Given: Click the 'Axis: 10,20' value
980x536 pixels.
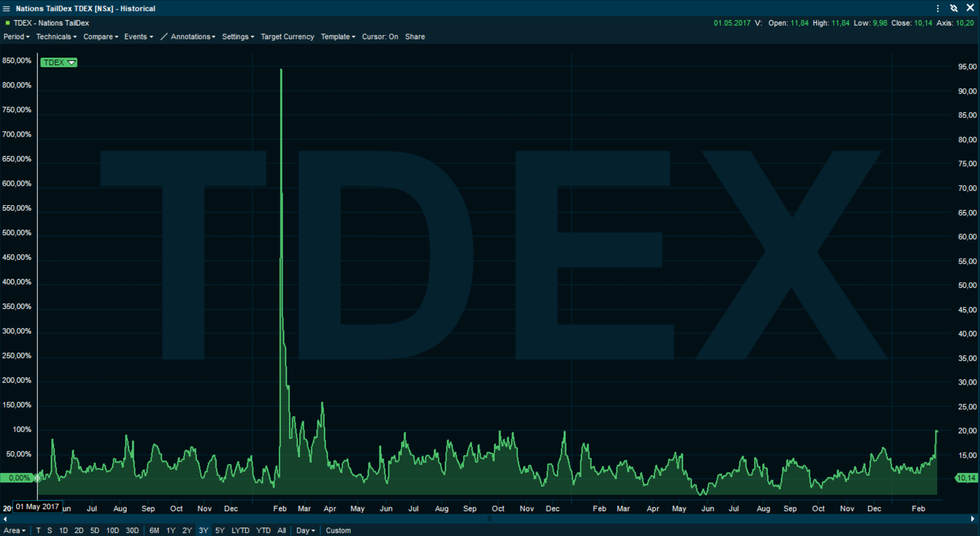Looking at the screenshot, I should coord(955,23).
